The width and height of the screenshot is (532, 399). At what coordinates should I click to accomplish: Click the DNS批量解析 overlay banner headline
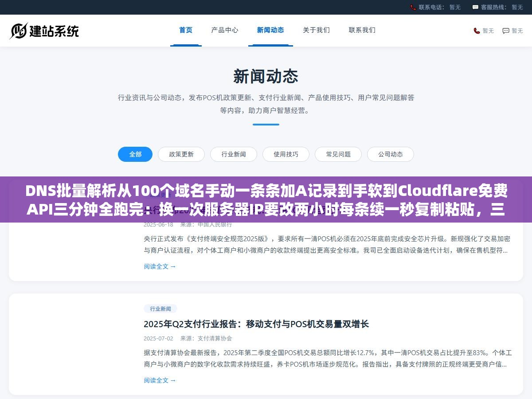pos(266,199)
